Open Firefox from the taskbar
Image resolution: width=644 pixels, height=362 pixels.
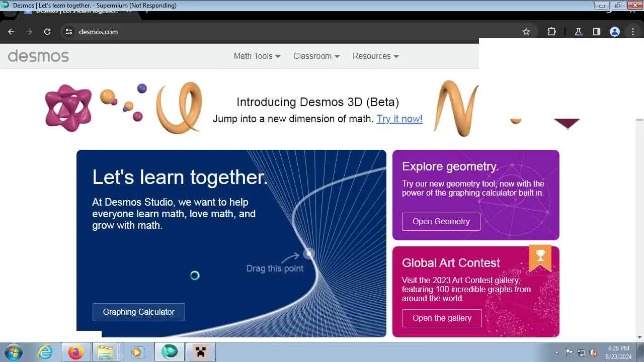(x=76, y=352)
